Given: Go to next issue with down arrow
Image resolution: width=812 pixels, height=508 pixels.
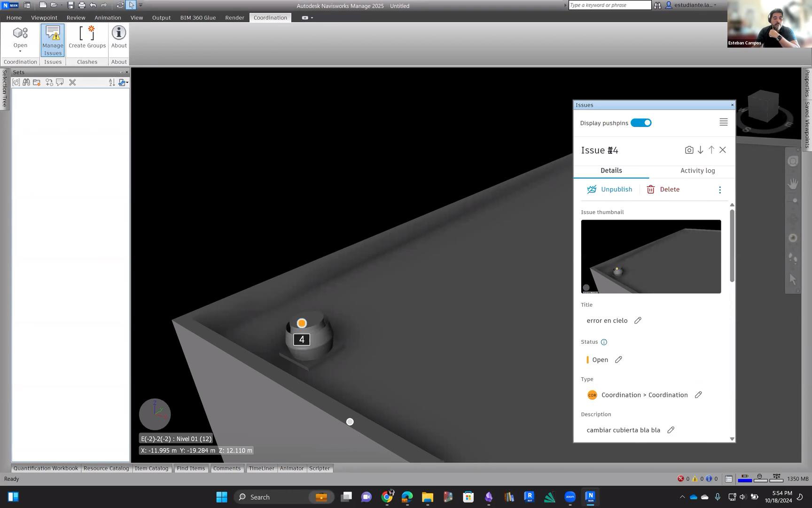Looking at the screenshot, I should point(700,150).
